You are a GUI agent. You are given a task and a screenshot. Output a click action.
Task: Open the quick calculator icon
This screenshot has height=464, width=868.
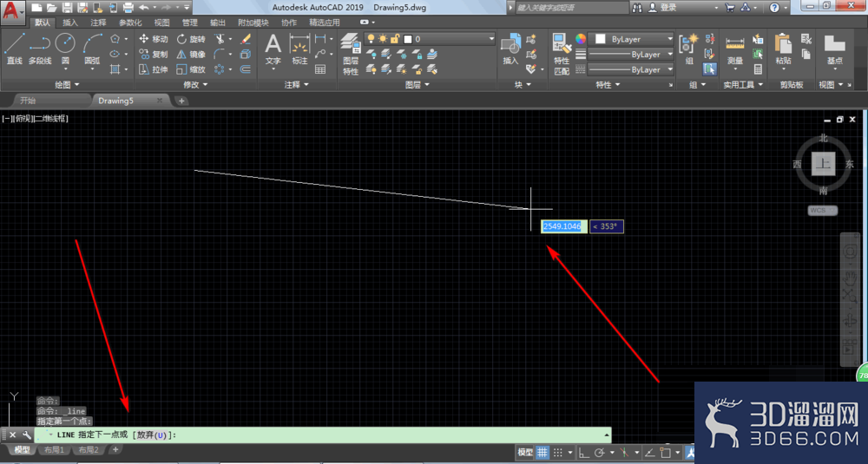click(758, 69)
